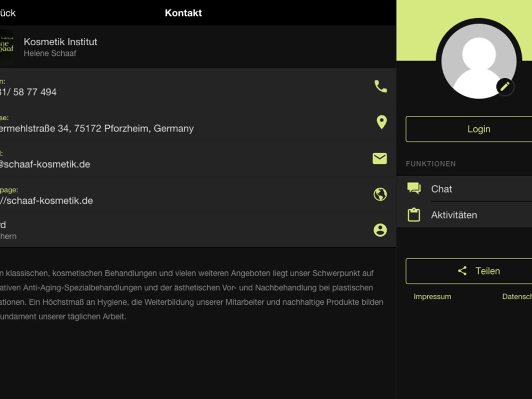Click the schaaf-kosmetik.de email address
Screen dimensions: 532x399
click(45, 164)
